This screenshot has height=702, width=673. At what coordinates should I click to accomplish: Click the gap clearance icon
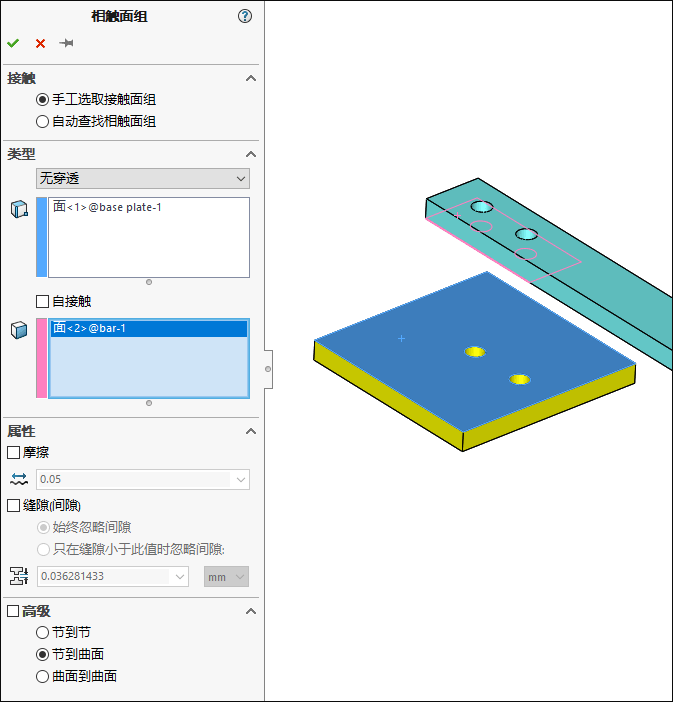click(19, 576)
